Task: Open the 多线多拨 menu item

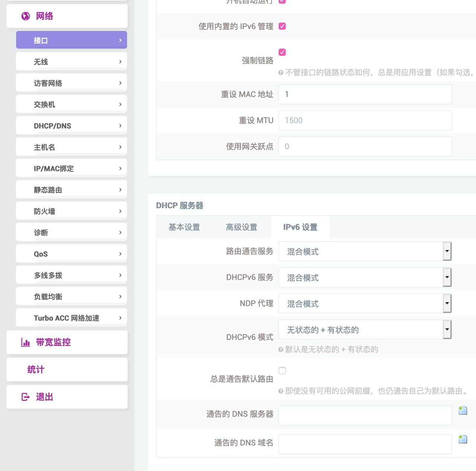Action: (71, 275)
